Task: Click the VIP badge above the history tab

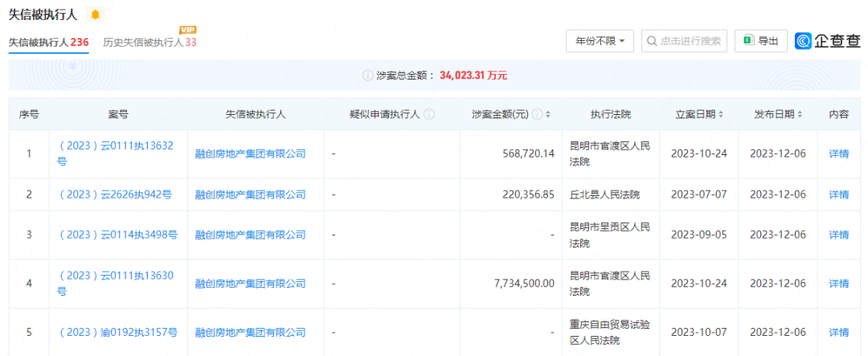Action: (188, 30)
